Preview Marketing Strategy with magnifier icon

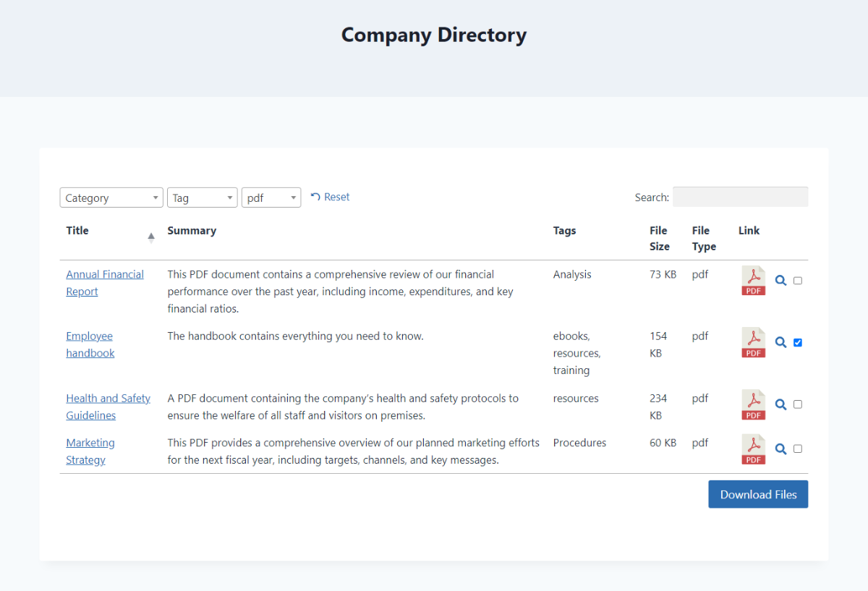(x=780, y=449)
